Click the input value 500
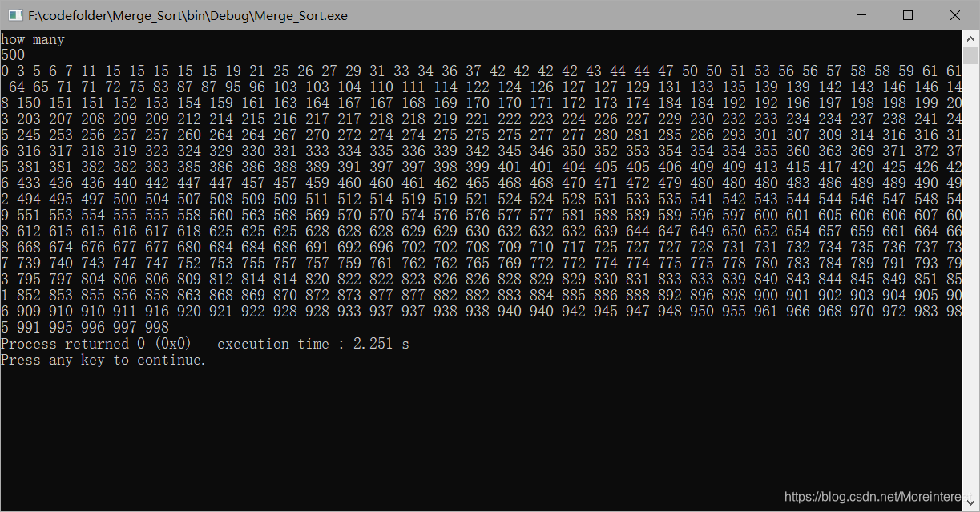Image resolution: width=980 pixels, height=512 pixels. (x=13, y=55)
